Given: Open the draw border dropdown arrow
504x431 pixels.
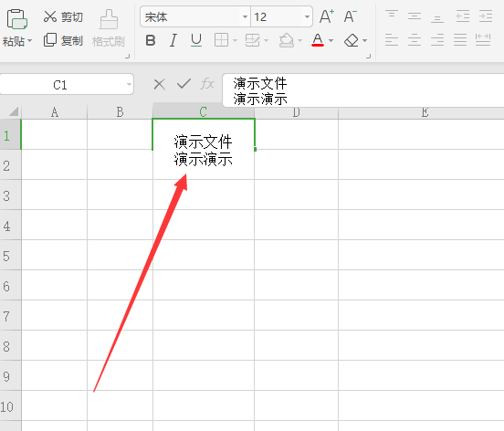Looking at the screenshot, I should 266,40.
